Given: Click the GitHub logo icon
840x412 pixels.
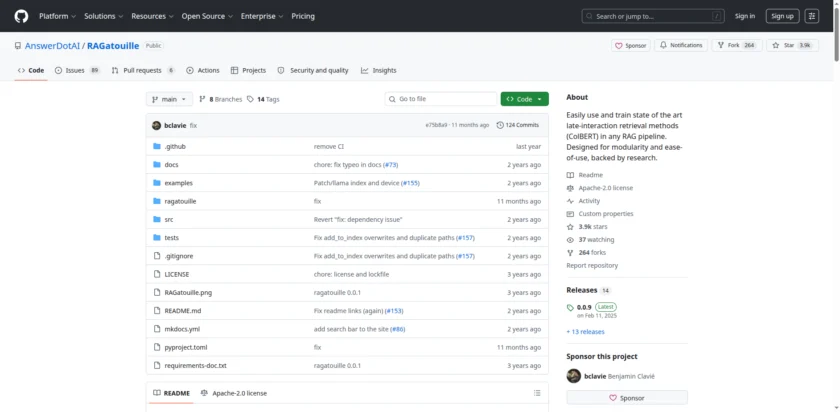Looking at the screenshot, I should coord(22,16).
